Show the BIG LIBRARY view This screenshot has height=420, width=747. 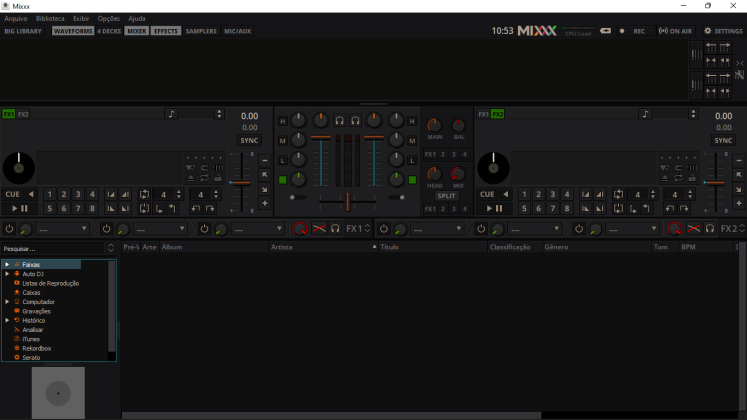[x=23, y=31]
